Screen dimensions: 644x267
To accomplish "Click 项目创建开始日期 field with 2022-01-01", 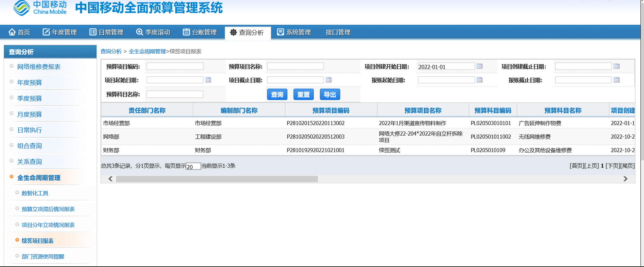I will coord(446,66).
